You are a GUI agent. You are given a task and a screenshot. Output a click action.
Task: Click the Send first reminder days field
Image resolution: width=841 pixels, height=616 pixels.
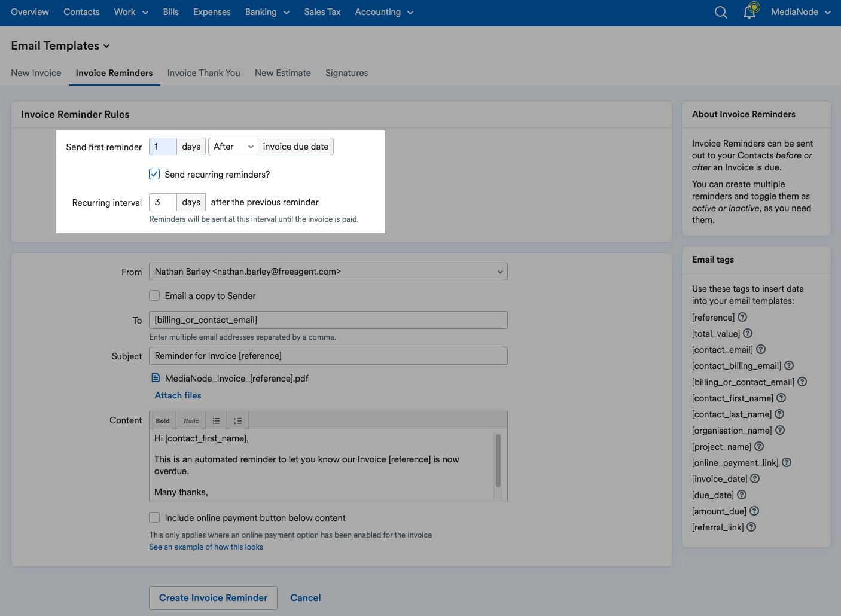tap(163, 147)
